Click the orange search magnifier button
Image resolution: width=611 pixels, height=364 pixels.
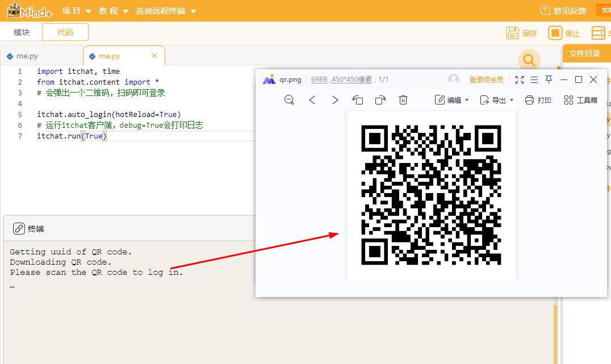(529, 60)
